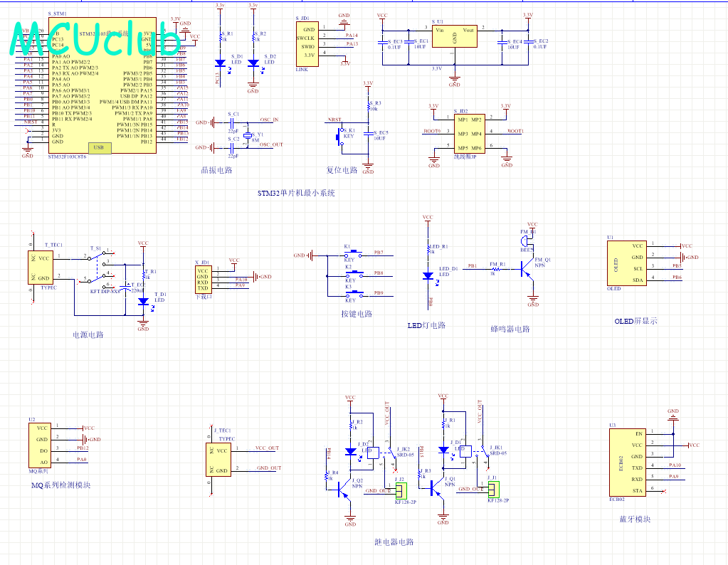The image size is (728, 565).
Task: Select the S_D2 LED symbol
Action: point(253,63)
